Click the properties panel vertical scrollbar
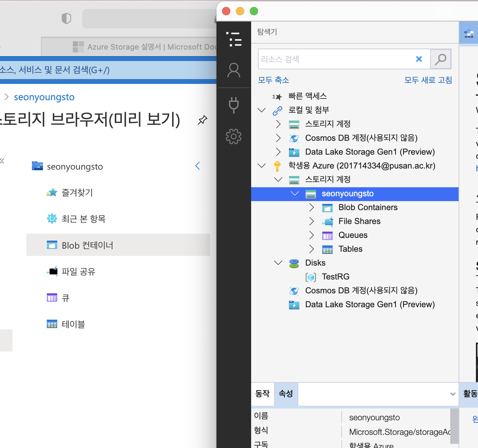This screenshot has width=478, height=448. 454,426
